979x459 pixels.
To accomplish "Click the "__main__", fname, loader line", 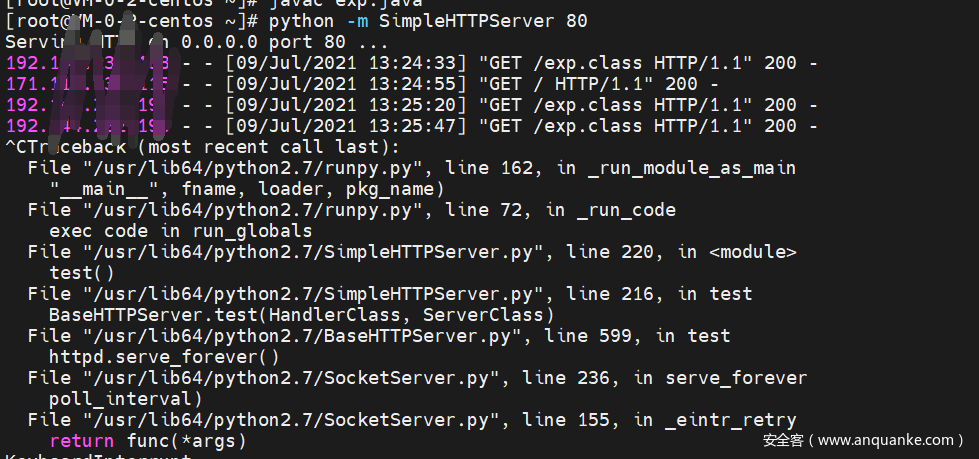I will 245,189.
